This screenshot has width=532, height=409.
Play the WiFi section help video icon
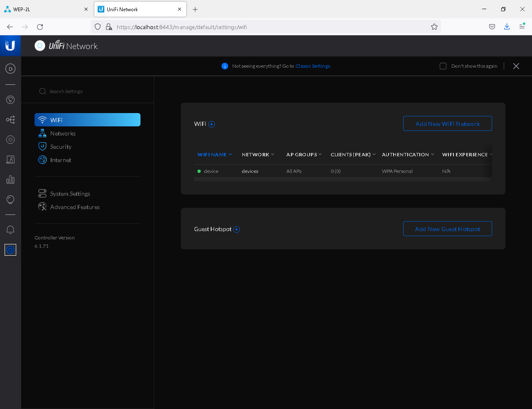pyautogui.click(x=212, y=124)
